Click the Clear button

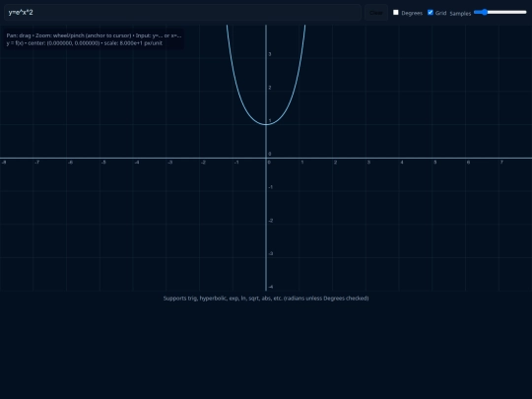click(376, 13)
